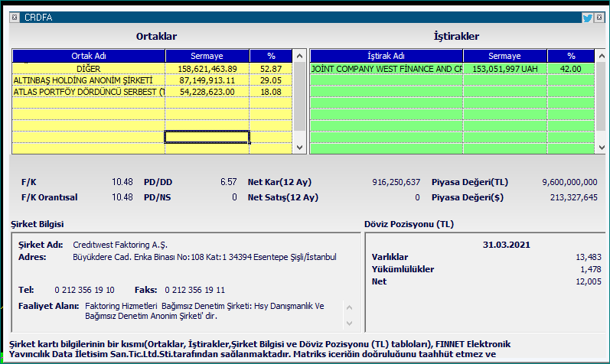Click the Döviz Pozisyonu (TL) heading
The width and height of the screenshot is (610, 364).
[x=409, y=224]
